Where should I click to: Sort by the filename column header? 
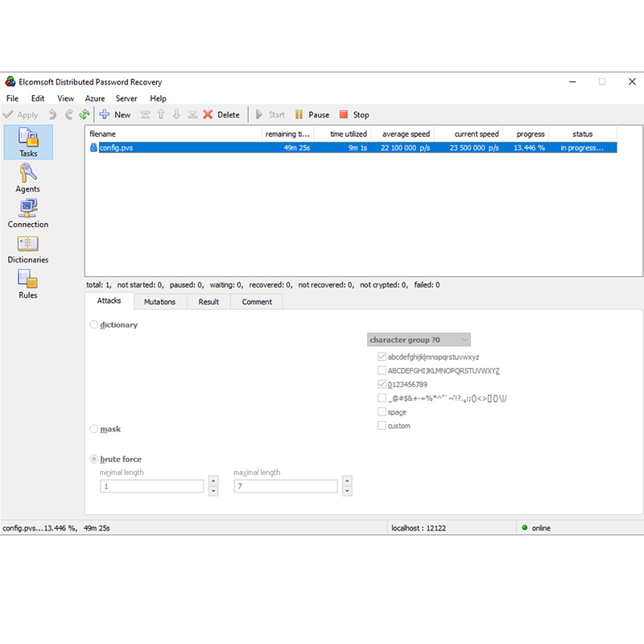click(174, 134)
